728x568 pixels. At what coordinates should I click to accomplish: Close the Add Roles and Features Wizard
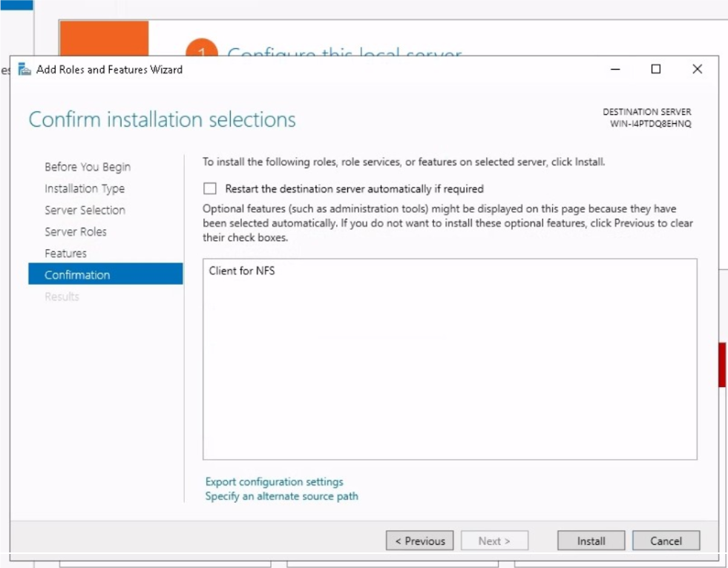point(697,69)
